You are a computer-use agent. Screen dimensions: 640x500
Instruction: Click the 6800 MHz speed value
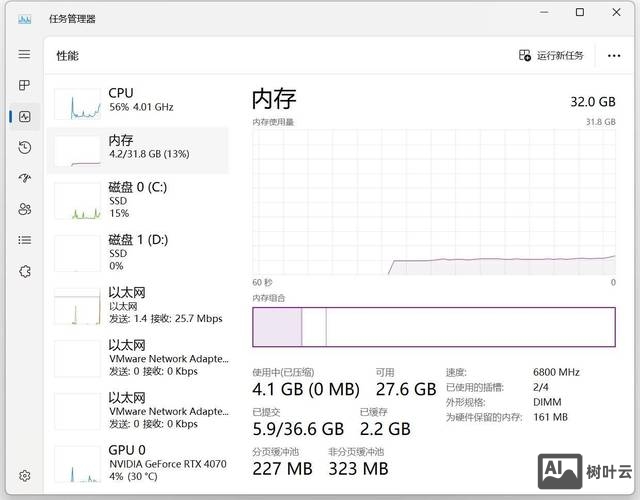(x=556, y=372)
